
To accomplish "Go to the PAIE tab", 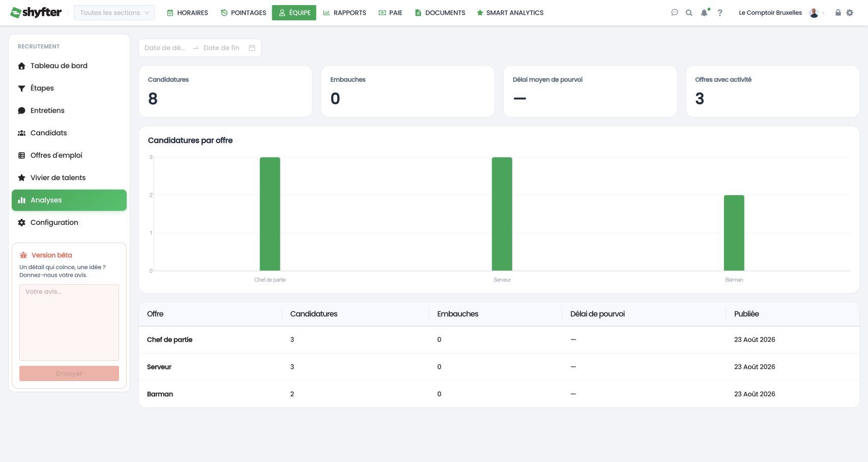I will pyautogui.click(x=390, y=13).
